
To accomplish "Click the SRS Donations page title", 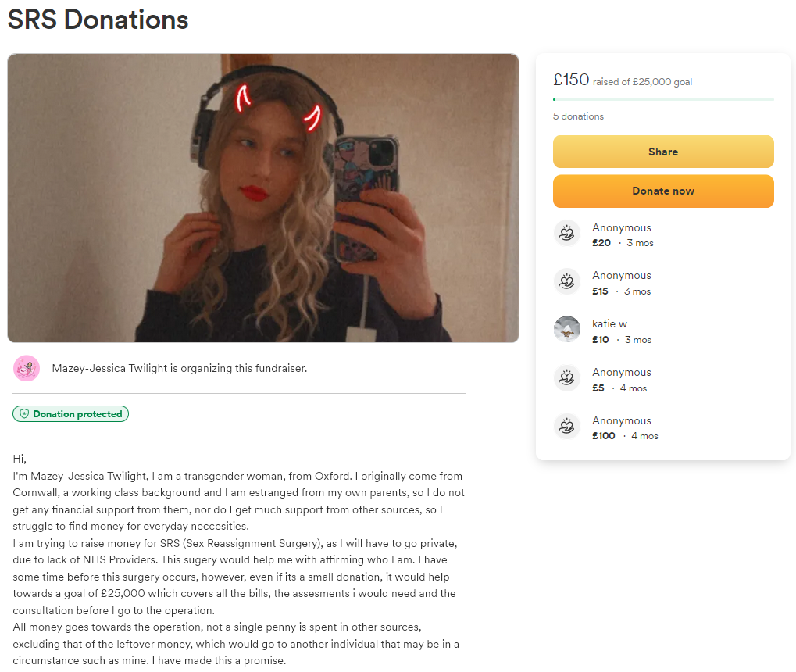I will [98, 20].
